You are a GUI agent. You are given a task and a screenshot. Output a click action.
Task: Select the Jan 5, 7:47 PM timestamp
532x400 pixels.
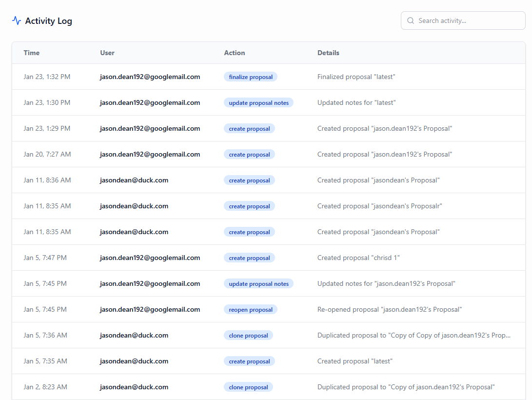(x=45, y=258)
